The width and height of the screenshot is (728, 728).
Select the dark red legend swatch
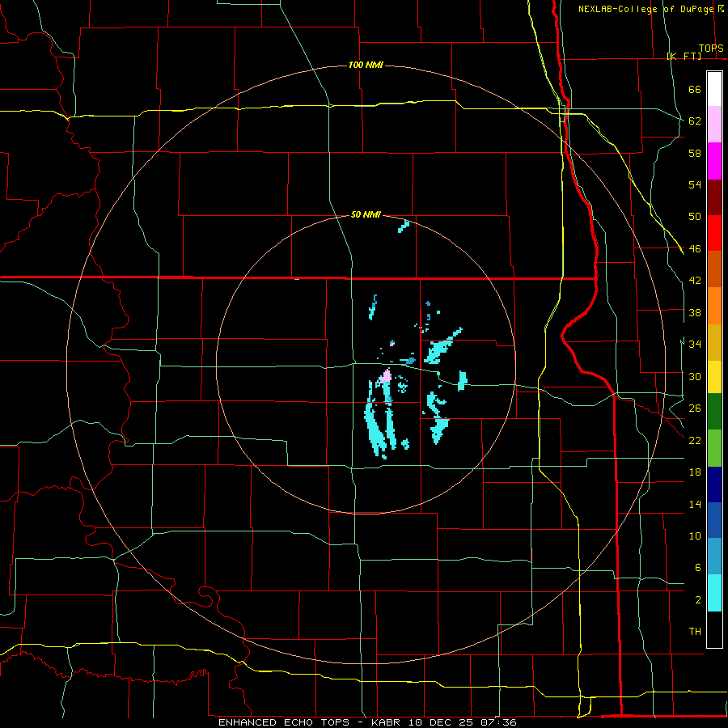714,197
